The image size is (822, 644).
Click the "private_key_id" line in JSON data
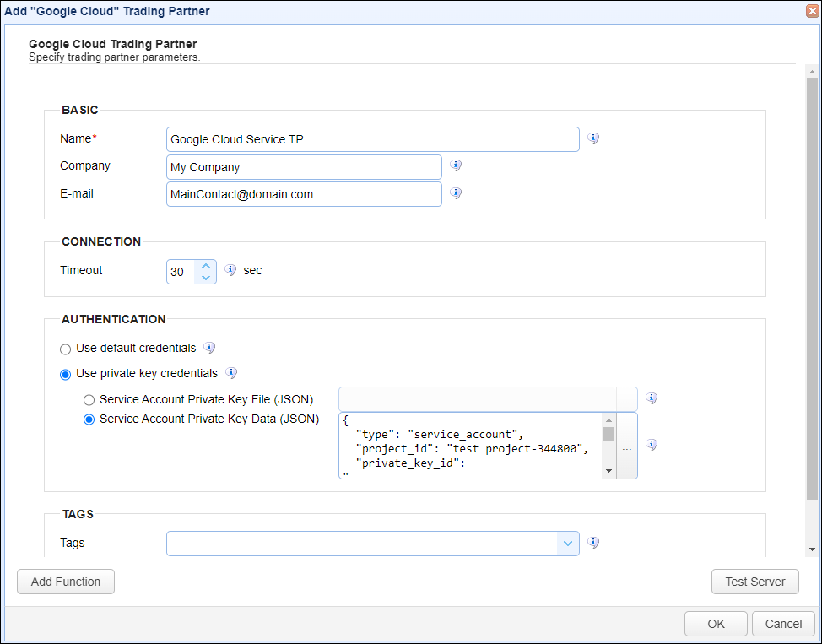tap(410, 463)
